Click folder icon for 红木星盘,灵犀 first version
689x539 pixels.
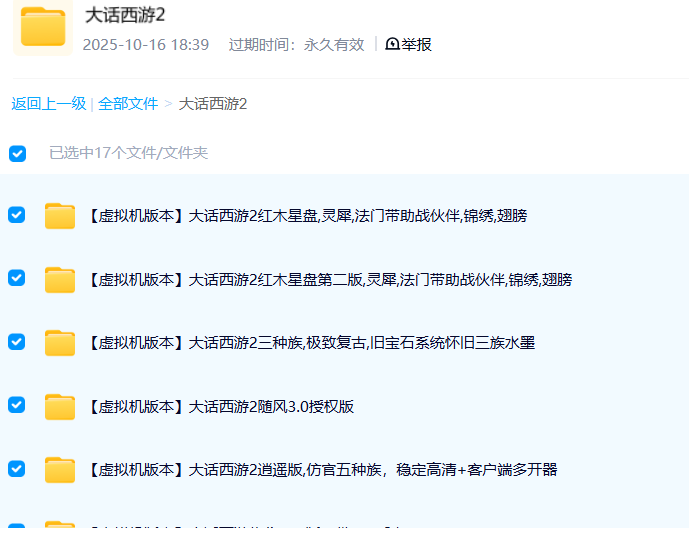point(60,215)
